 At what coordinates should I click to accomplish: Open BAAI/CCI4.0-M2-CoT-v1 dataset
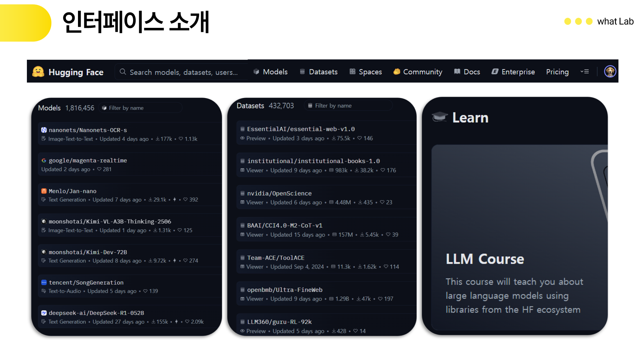click(x=285, y=225)
